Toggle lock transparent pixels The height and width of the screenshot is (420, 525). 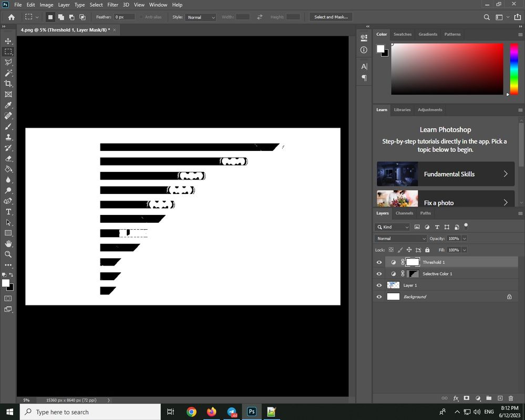(391, 250)
